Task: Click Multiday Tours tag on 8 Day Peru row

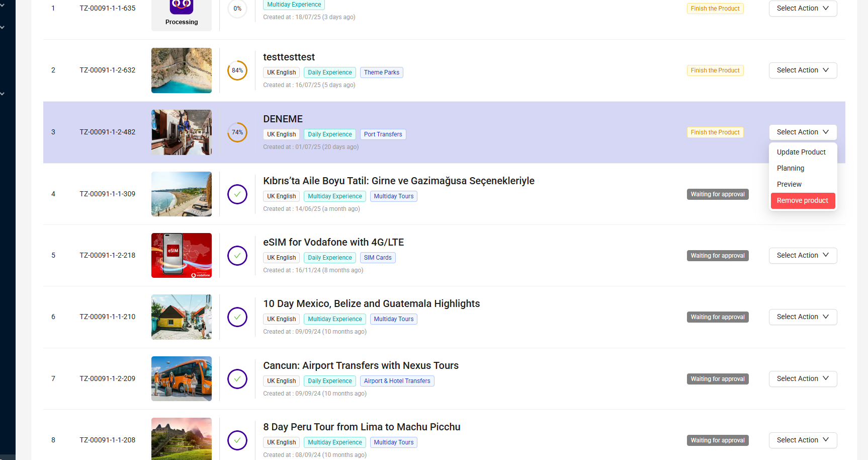Action: 394,442
